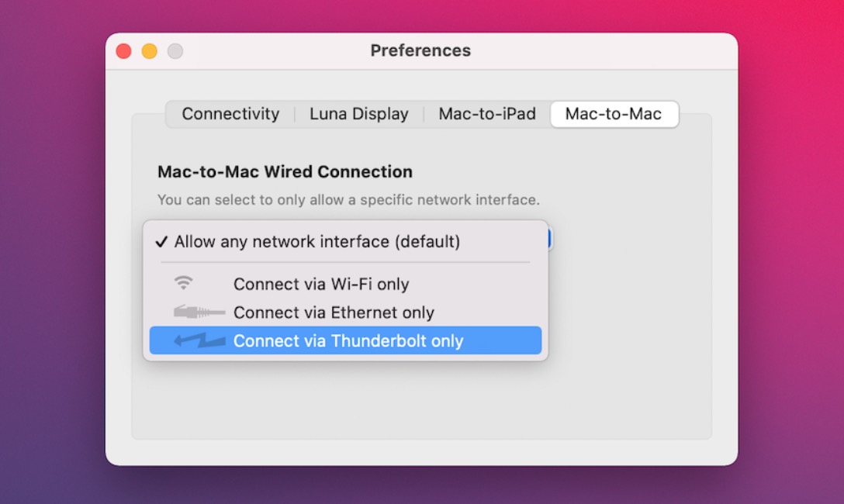Select the Mac-to-Mac tab
Image resolution: width=844 pixels, height=504 pixels.
click(x=613, y=114)
